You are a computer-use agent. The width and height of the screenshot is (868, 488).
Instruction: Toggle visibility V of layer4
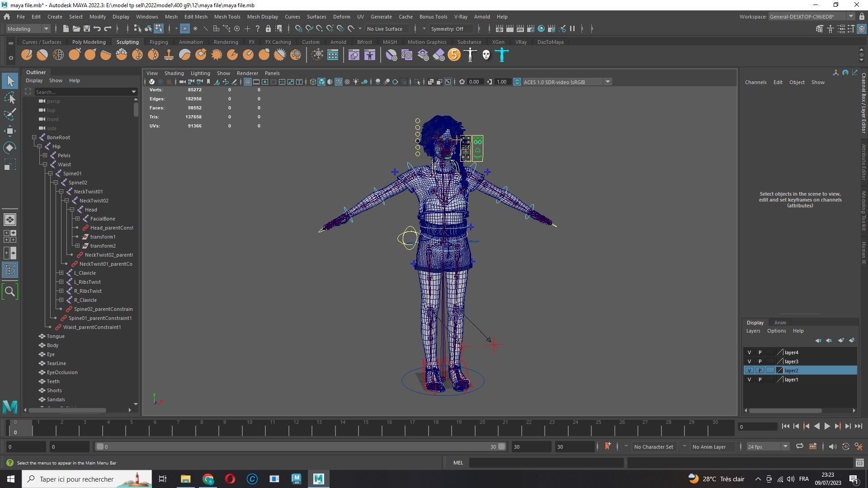point(749,352)
